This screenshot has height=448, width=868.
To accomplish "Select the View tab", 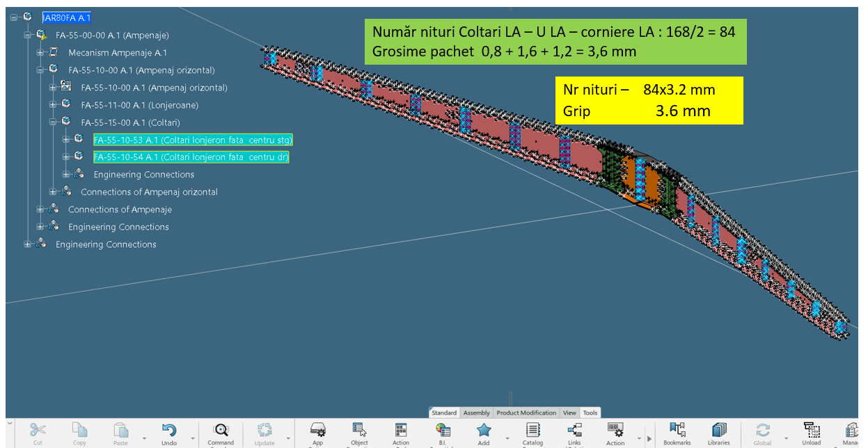I will coord(569,413).
